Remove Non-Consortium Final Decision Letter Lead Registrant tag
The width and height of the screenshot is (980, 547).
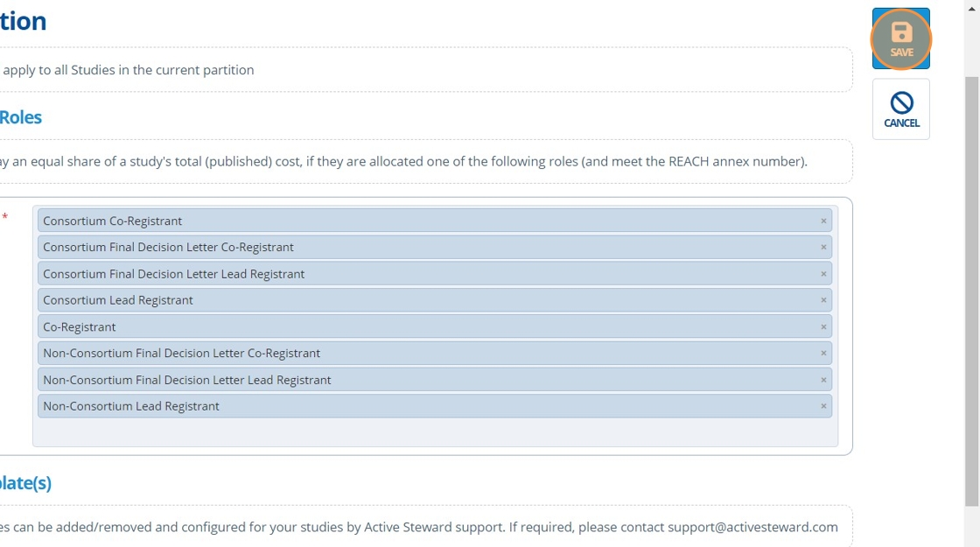[x=823, y=380]
